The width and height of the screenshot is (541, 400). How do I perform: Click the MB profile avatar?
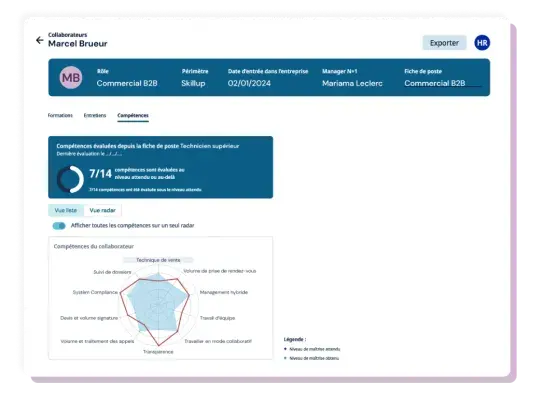pos(71,78)
